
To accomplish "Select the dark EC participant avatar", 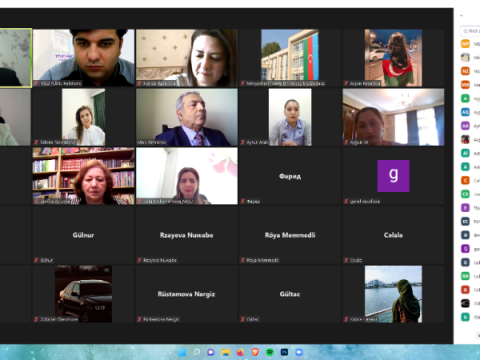I will point(465,221).
